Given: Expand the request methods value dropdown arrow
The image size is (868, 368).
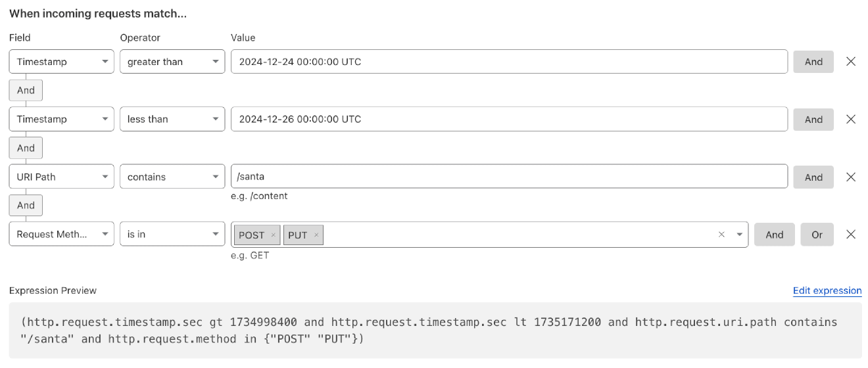Looking at the screenshot, I should coord(739,235).
